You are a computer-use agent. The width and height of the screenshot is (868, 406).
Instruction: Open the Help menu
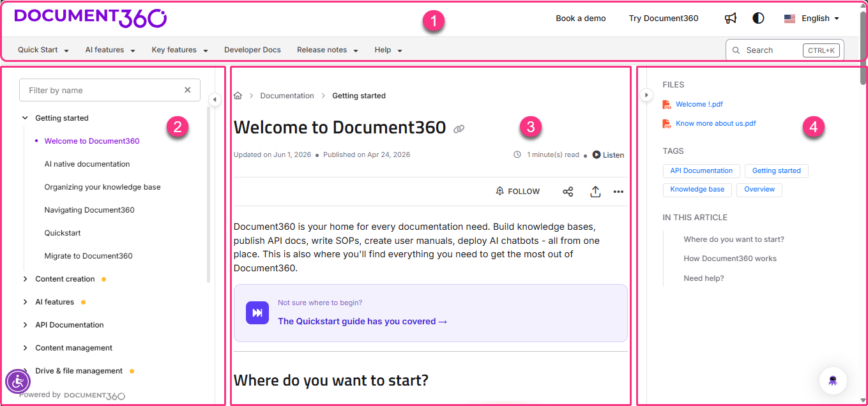pos(388,50)
